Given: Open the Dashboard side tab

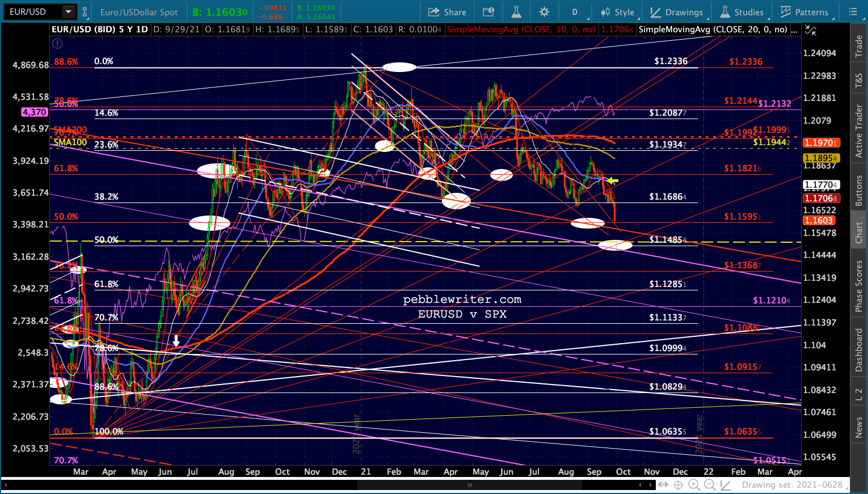Looking at the screenshot, I should point(858,350).
